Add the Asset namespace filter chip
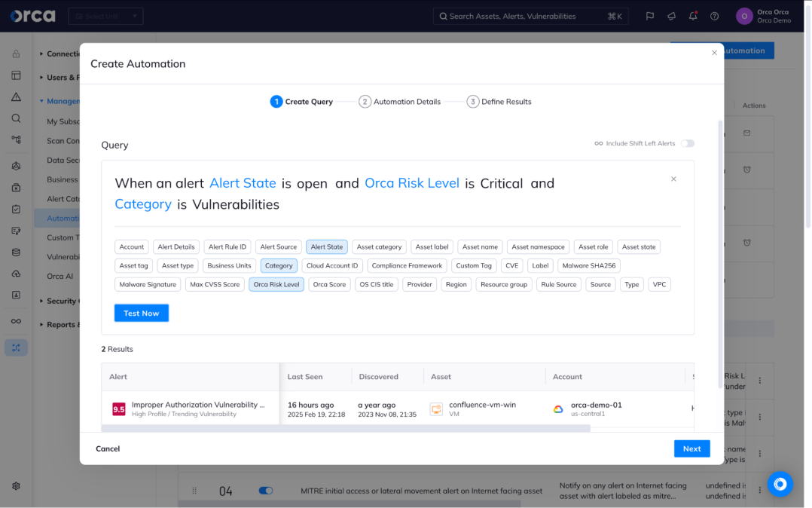 [538, 246]
